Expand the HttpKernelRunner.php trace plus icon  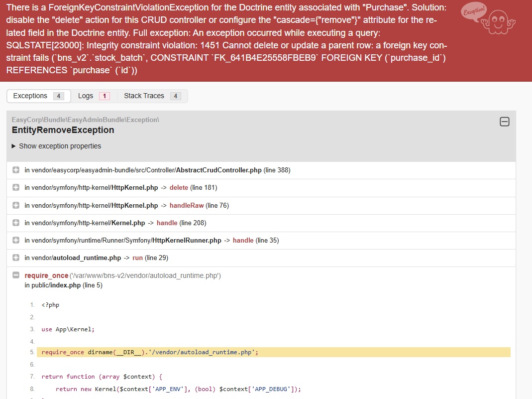[x=16, y=240]
